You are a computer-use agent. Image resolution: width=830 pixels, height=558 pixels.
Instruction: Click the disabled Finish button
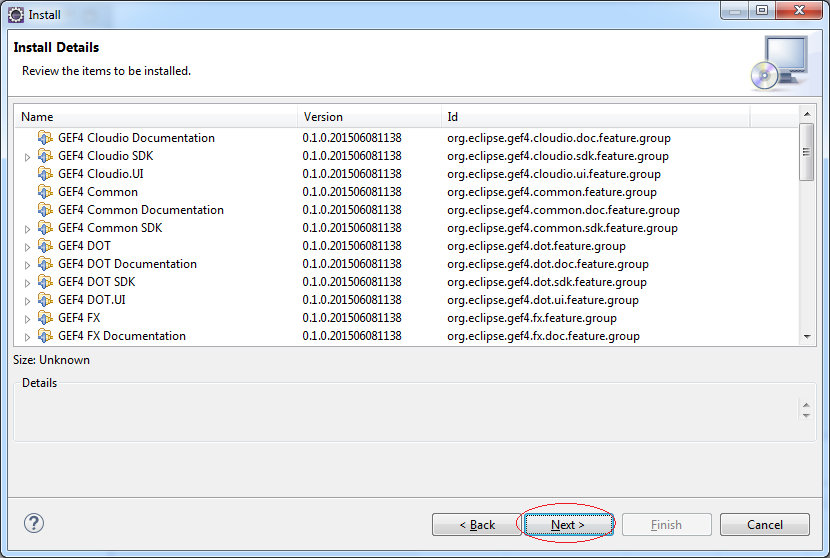(x=666, y=525)
